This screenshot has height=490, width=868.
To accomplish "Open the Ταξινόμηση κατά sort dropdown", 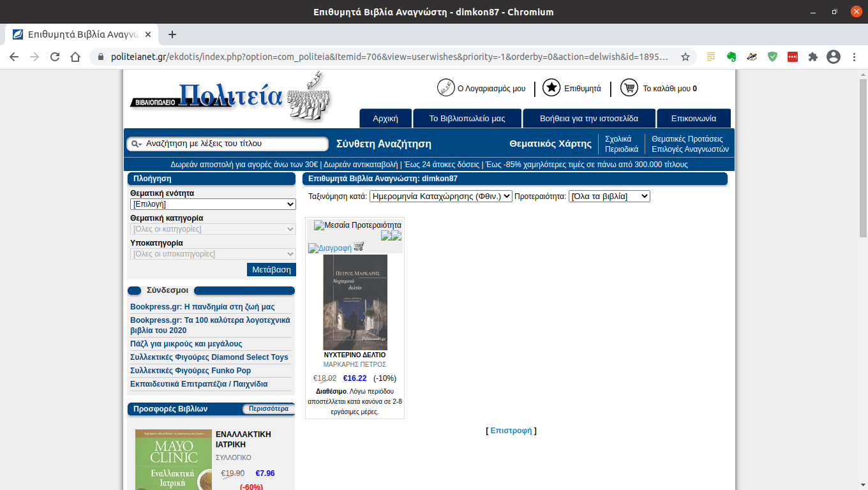I will click(441, 197).
